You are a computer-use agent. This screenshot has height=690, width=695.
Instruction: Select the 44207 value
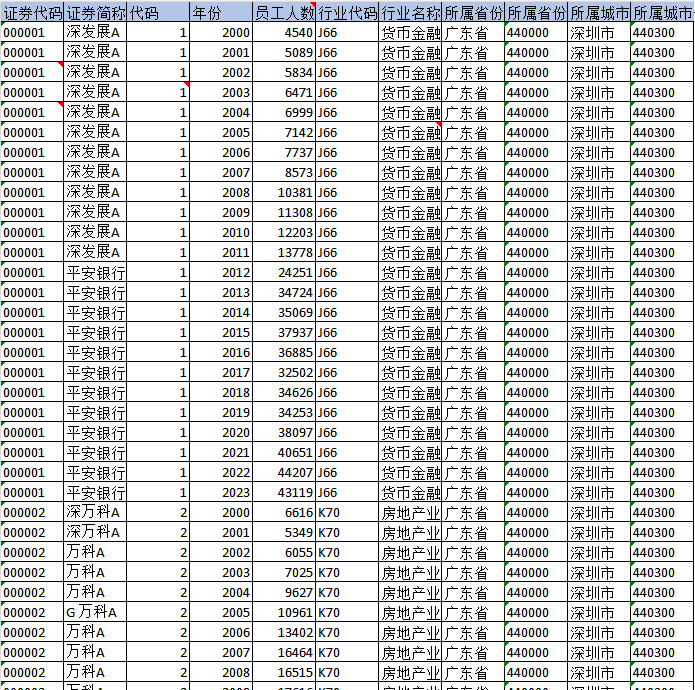pyautogui.click(x=284, y=472)
